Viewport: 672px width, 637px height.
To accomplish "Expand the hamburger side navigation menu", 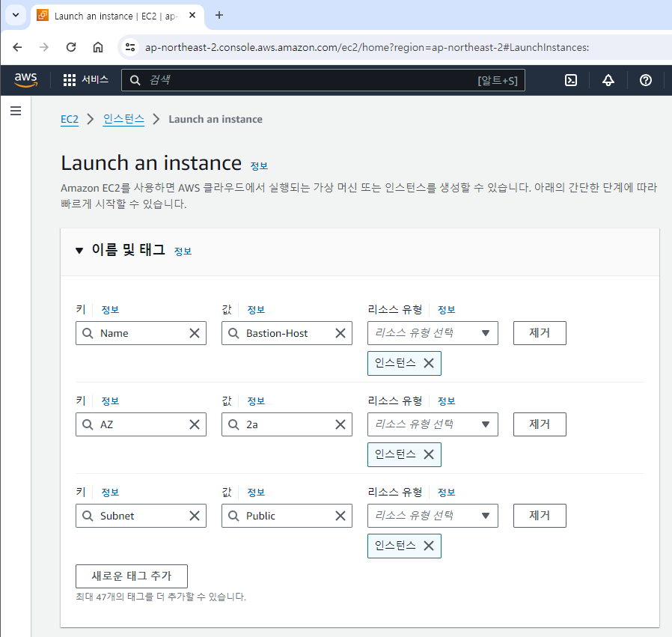I will tap(16, 111).
